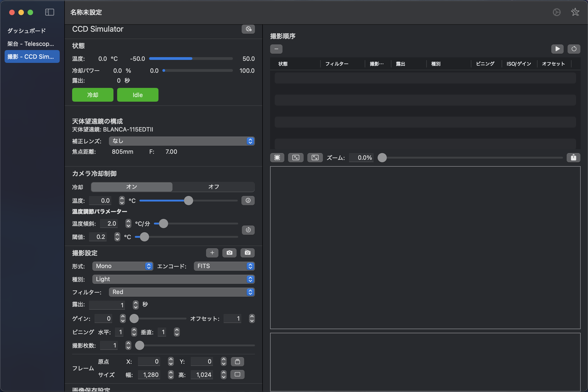This screenshot has height=392, width=588.
Task: Click the frame 幅 field showing 1,280
Action: [x=149, y=375]
